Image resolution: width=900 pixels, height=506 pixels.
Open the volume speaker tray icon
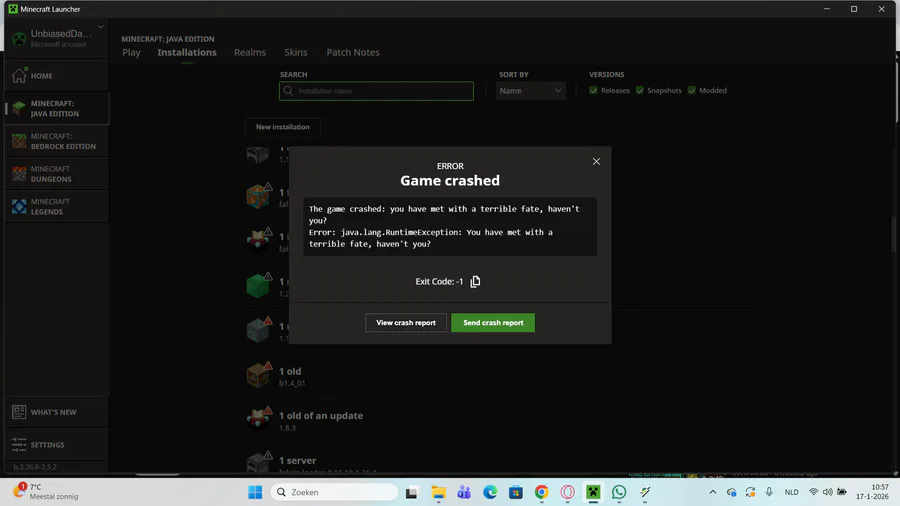[x=828, y=492]
